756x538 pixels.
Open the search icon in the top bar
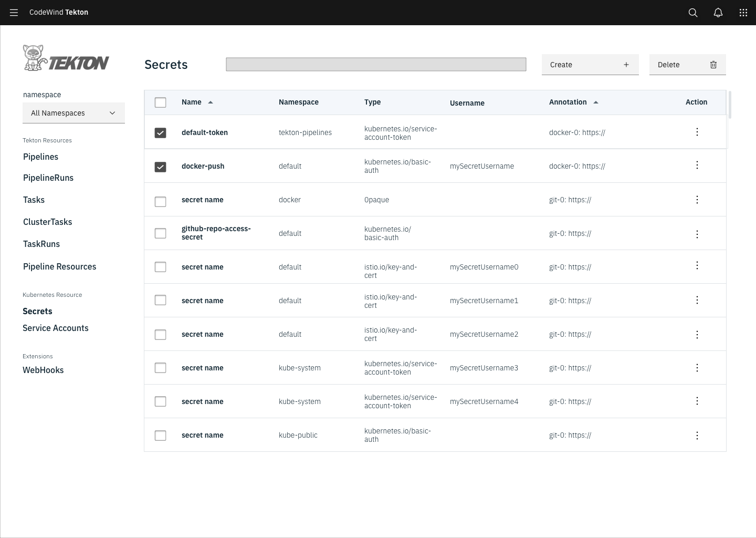[x=692, y=12]
